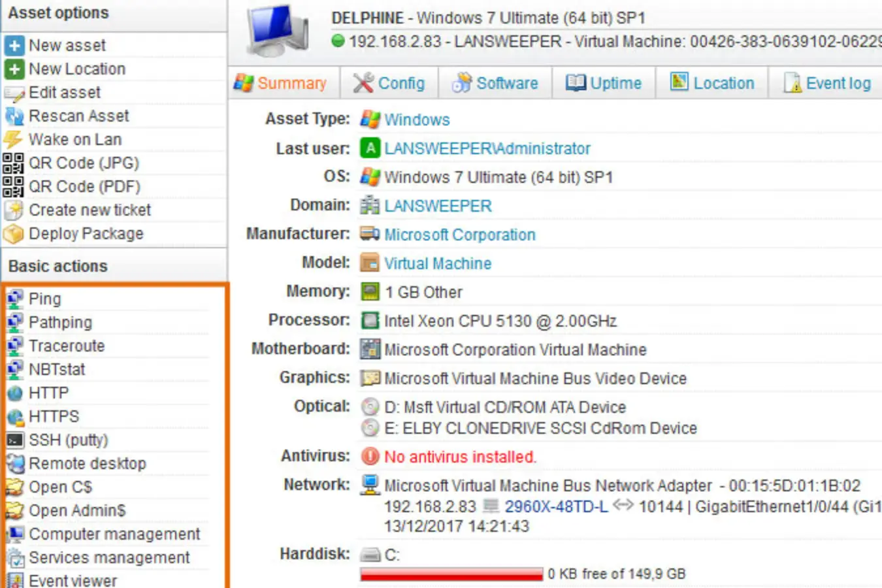
Task: Go to the Event log tab
Action: click(828, 84)
